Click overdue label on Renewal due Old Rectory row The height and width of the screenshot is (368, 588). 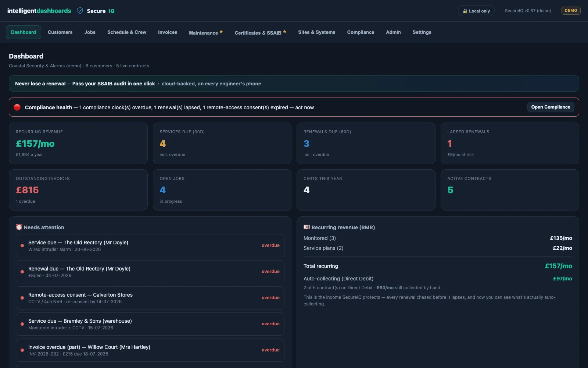click(x=270, y=272)
